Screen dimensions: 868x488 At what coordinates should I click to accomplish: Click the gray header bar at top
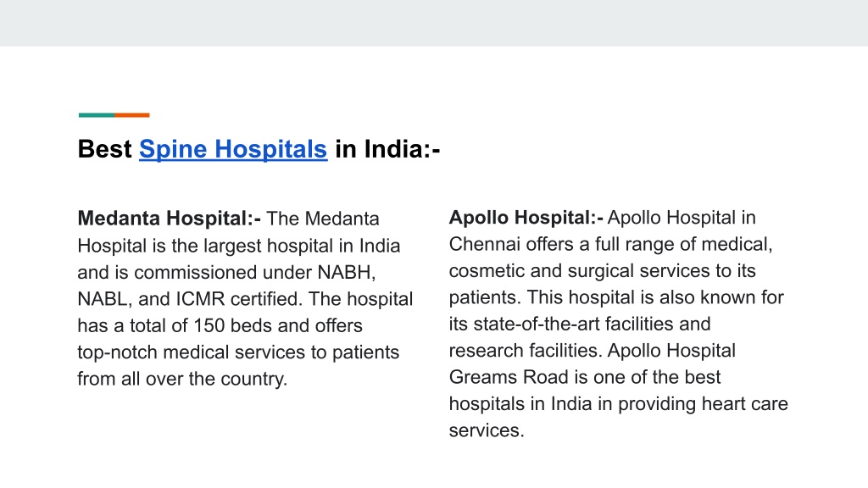coord(434,23)
